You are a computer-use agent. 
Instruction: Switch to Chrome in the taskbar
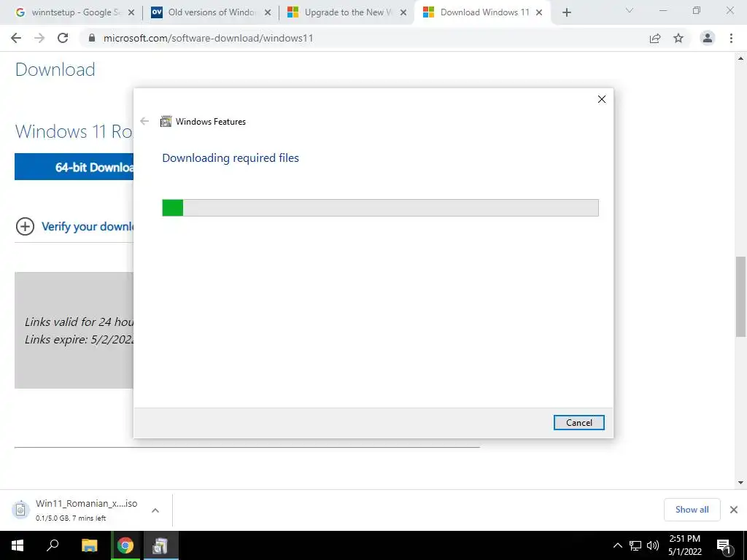click(x=125, y=545)
